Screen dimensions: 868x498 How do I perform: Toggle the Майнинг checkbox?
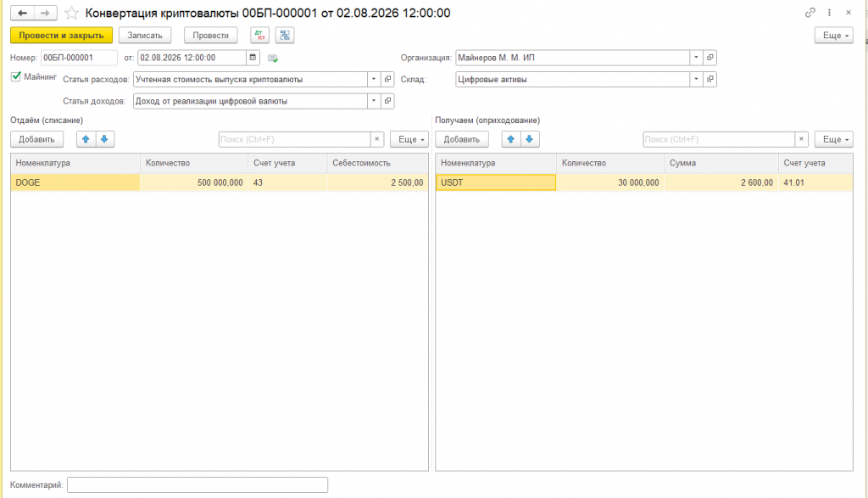click(16, 76)
